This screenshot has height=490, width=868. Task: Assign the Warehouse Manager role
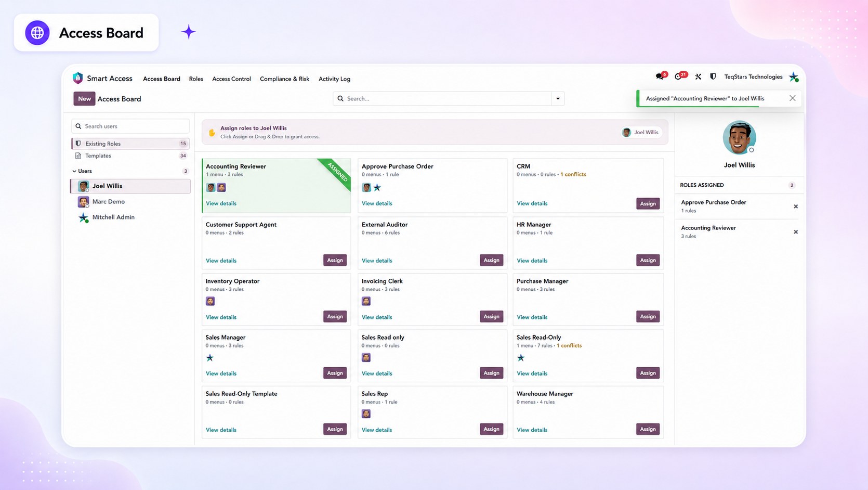(x=648, y=429)
